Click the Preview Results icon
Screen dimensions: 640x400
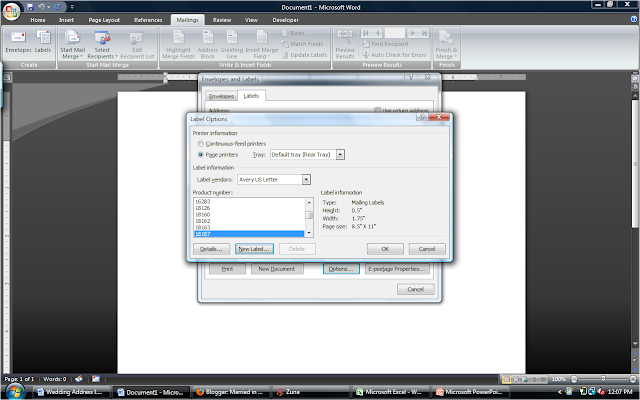345,44
